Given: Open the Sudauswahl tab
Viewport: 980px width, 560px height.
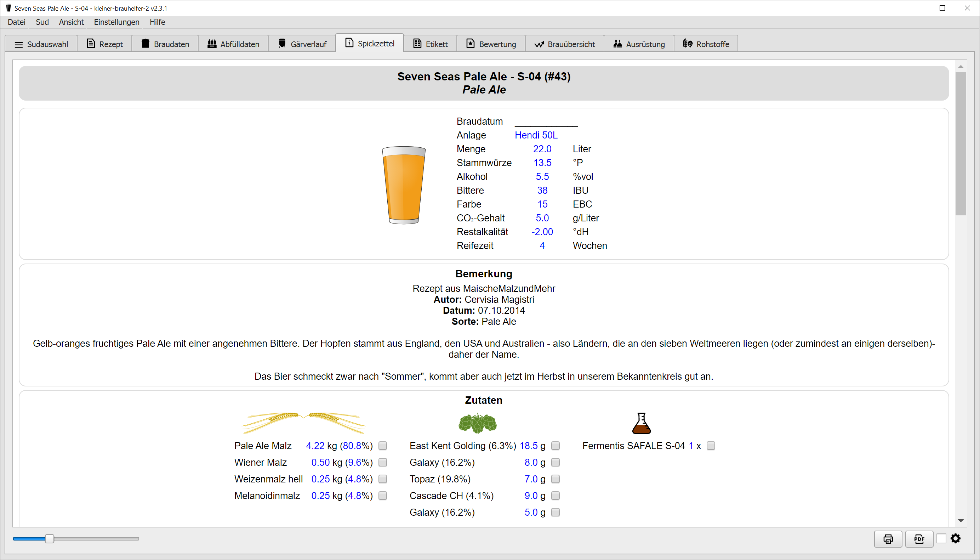Looking at the screenshot, I should point(41,44).
